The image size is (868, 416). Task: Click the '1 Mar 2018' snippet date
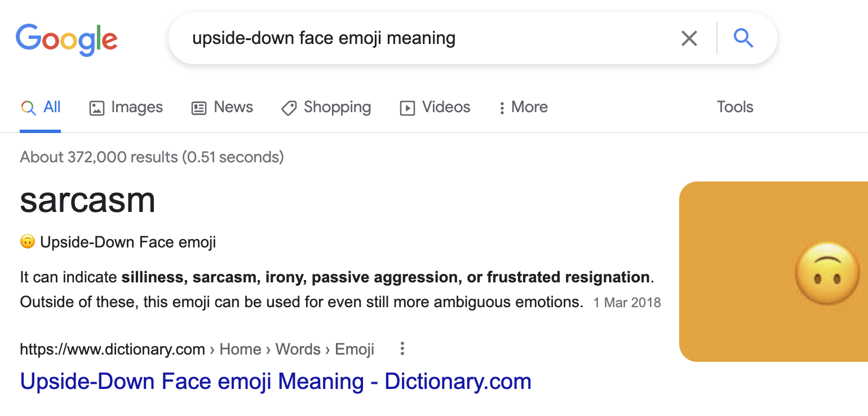click(627, 303)
